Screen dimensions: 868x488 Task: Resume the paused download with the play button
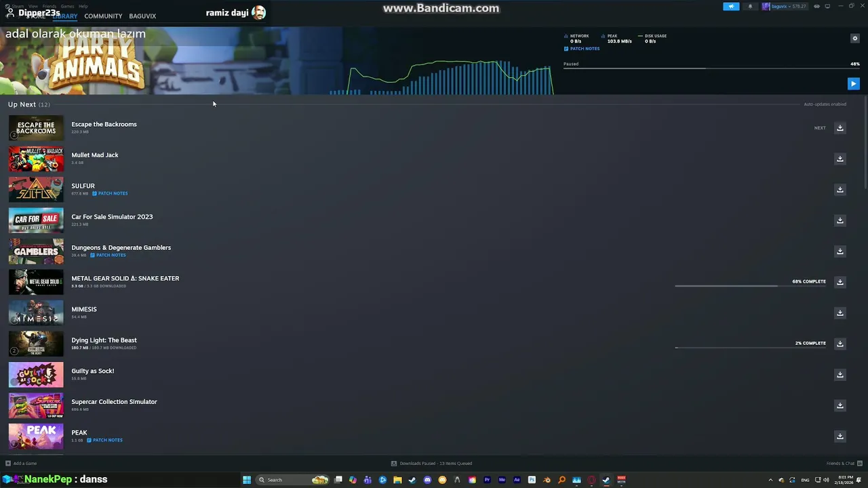pos(853,83)
